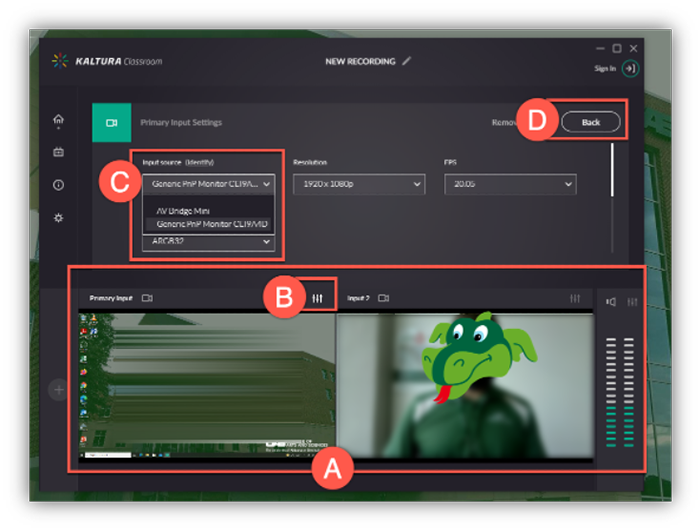The image size is (700, 530).
Task: Expand the 1920 x 1080p Resolution dropdown
Action: pos(358,185)
